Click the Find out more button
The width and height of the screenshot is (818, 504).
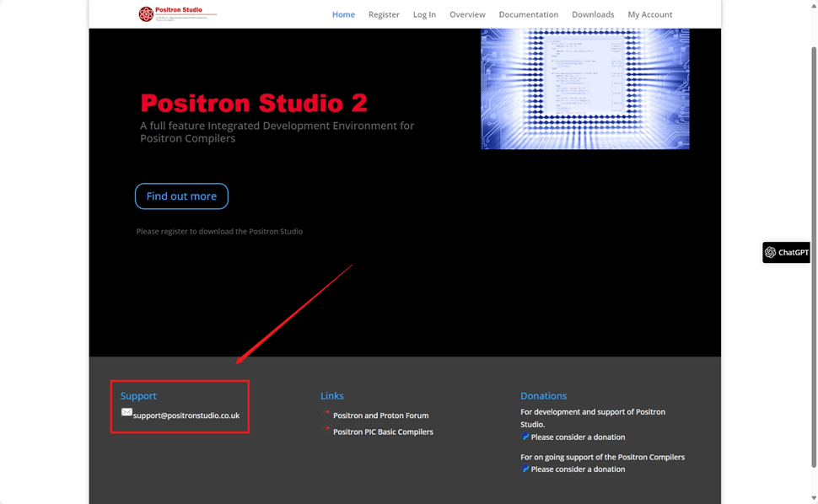(181, 196)
